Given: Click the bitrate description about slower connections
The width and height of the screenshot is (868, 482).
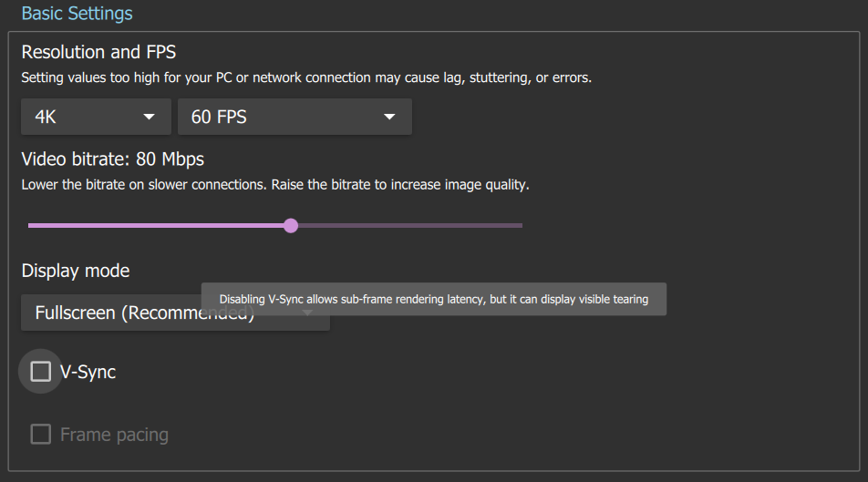Looking at the screenshot, I should click(x=274, y=185).
